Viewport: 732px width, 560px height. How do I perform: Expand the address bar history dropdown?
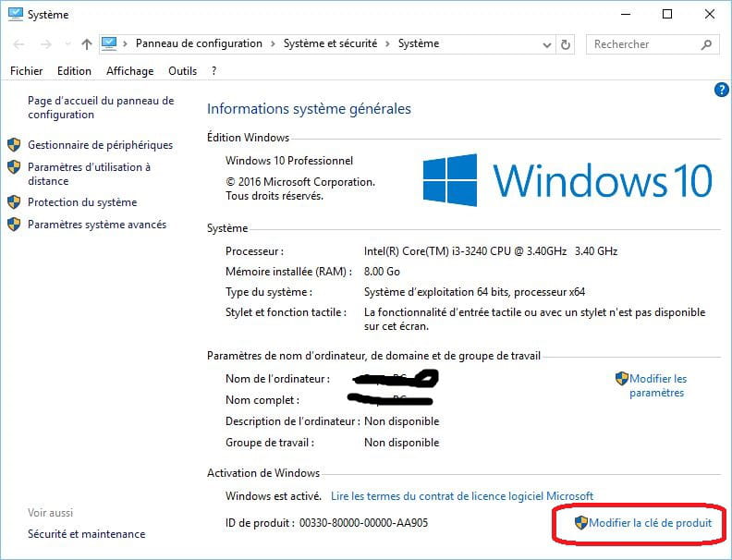pos(546,44)
